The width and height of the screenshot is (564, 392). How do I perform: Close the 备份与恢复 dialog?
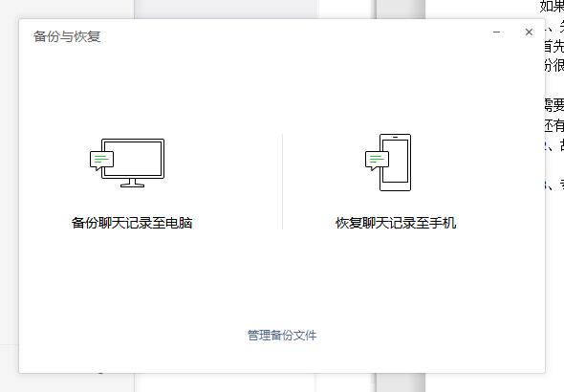[529, 32]
